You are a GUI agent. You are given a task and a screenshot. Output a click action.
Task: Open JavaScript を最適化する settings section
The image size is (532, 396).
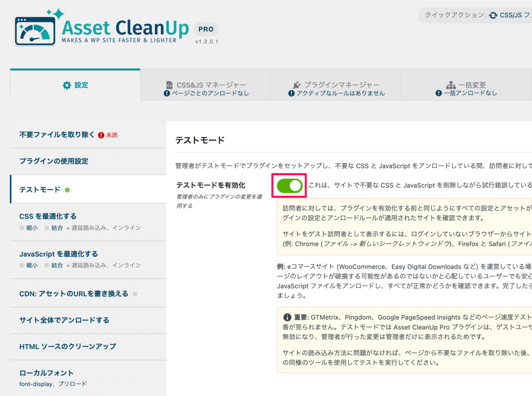pyautogui.click(x=88, y=260)
